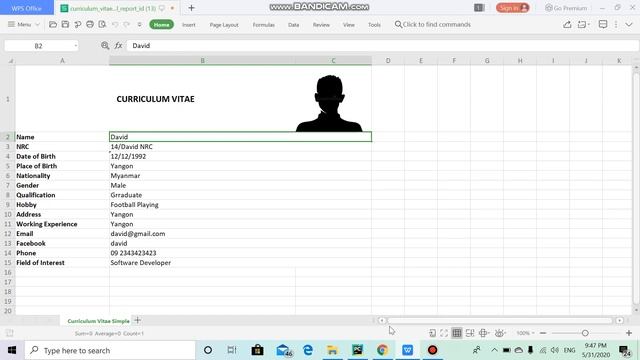Open the 100% zoom level dropdown
This screenshot has width=640, height=360.
525,333
